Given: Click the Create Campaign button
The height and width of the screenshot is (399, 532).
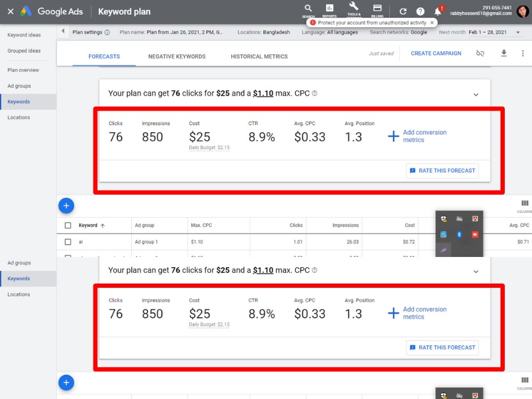Looking at the screenshot, I should [436, 53].
